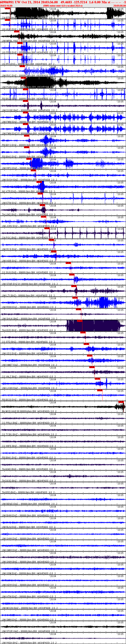Click the end time 20:05:08.00 label

point(119,6)
